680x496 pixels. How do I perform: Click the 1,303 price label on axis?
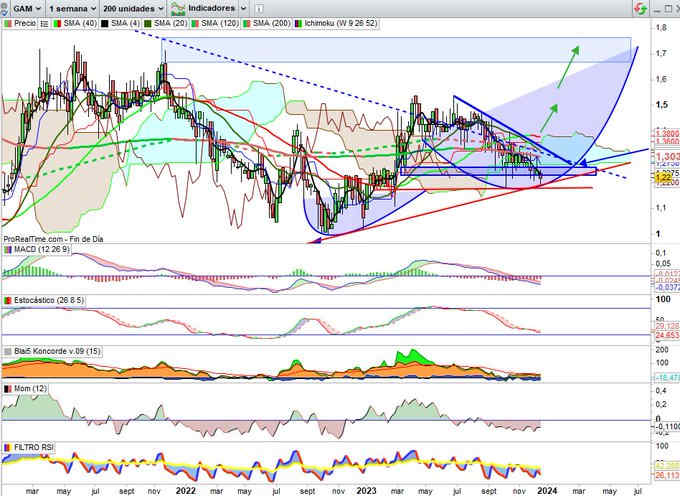[x=667, y=157]
